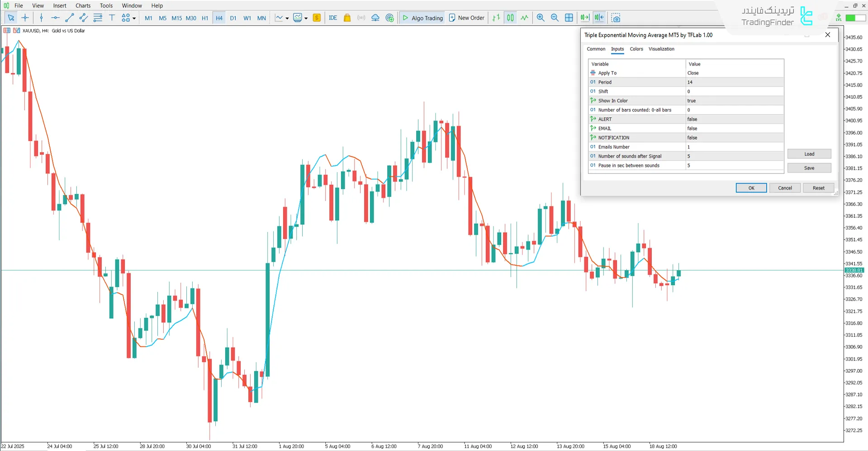Switch to the Colors tab

636,49
